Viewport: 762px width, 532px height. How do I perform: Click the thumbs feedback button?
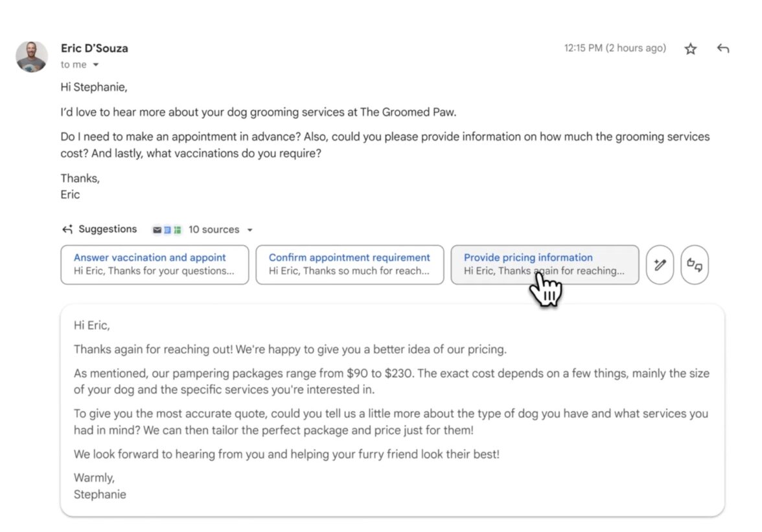point(695,264)
